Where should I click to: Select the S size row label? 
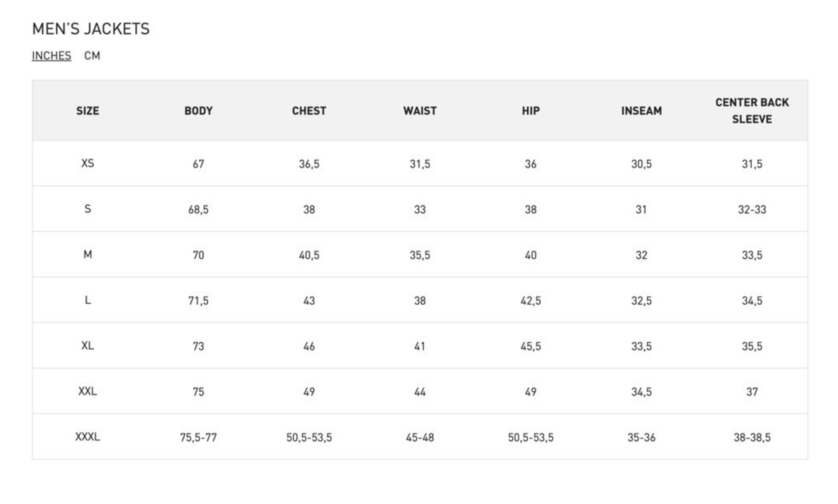point(87,209)
